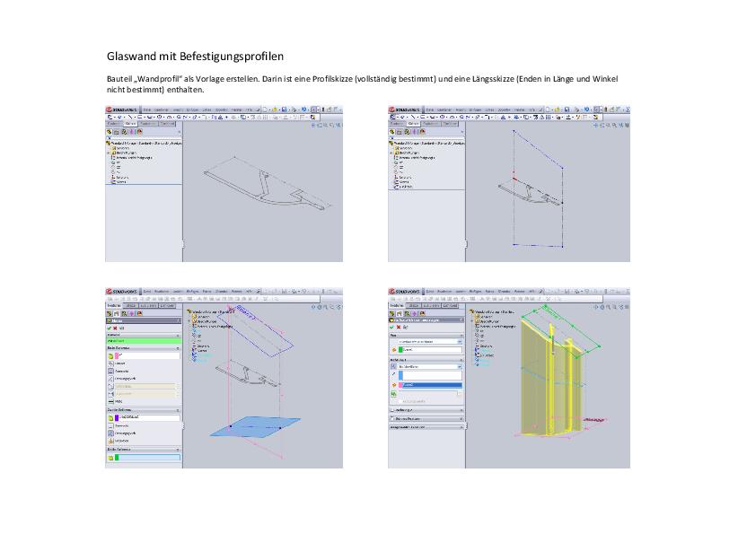Toggle Projektion option under Zweite Referenz
The image size is (756, 534).
pyautogui.click(x=111, y=441)
